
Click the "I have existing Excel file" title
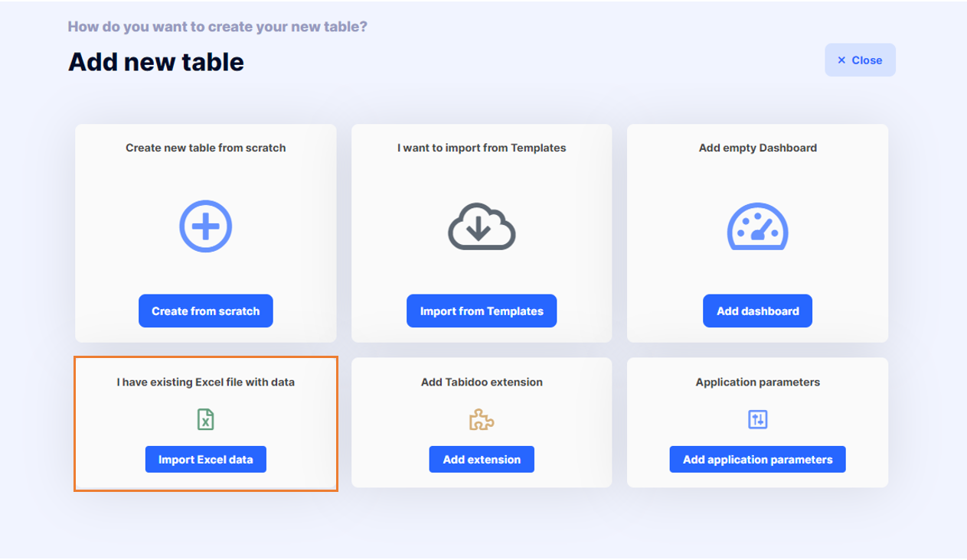[205, 382]
